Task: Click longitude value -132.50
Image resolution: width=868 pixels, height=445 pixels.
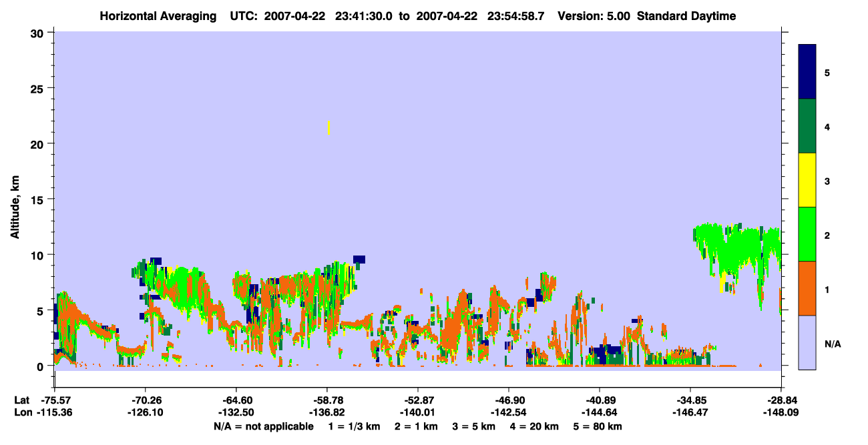Action: (236, 413)
